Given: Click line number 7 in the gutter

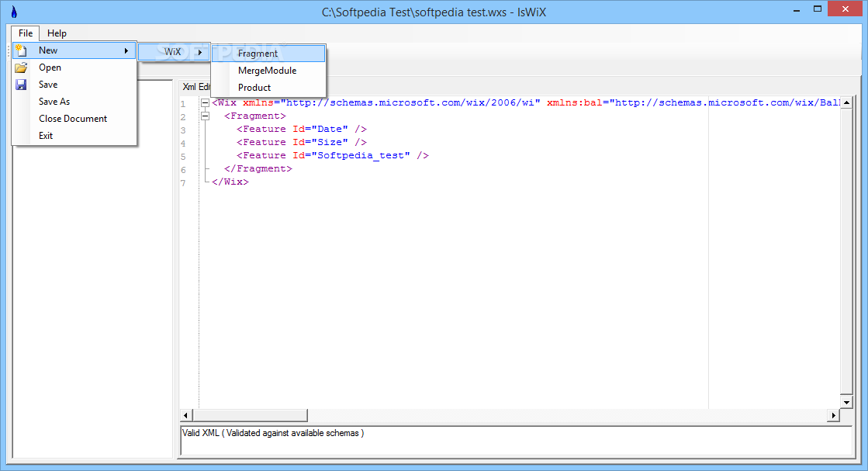Looking at the screenshot, I should [x=183, y=183].
